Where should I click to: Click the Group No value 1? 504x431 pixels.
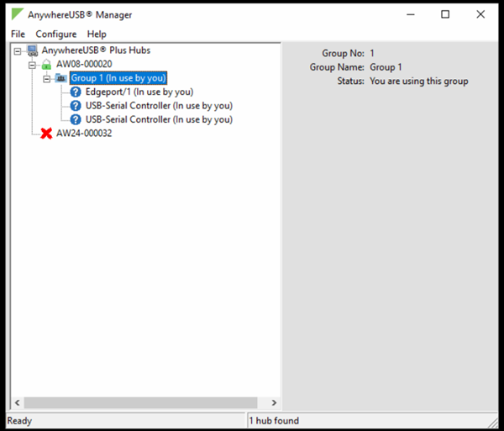372,54
